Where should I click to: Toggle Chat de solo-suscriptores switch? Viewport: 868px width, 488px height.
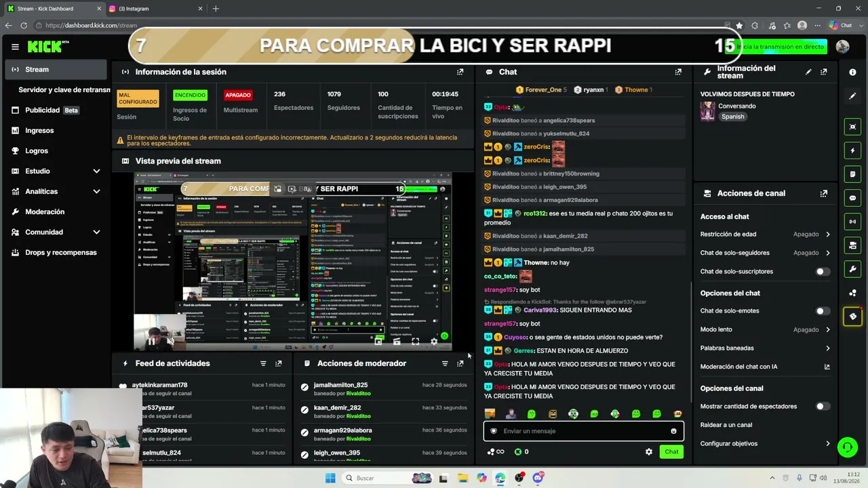(822, 272)
